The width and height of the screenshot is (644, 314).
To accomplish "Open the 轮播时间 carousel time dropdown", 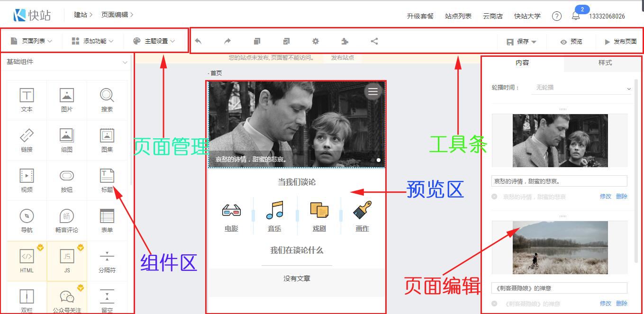I will (x=581, y=88).
